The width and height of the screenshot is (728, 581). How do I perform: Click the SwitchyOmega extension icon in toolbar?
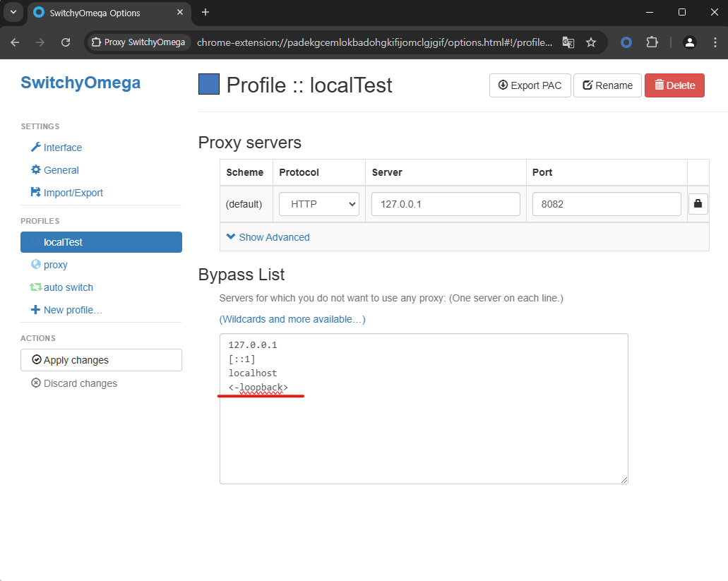click(626, 42)
